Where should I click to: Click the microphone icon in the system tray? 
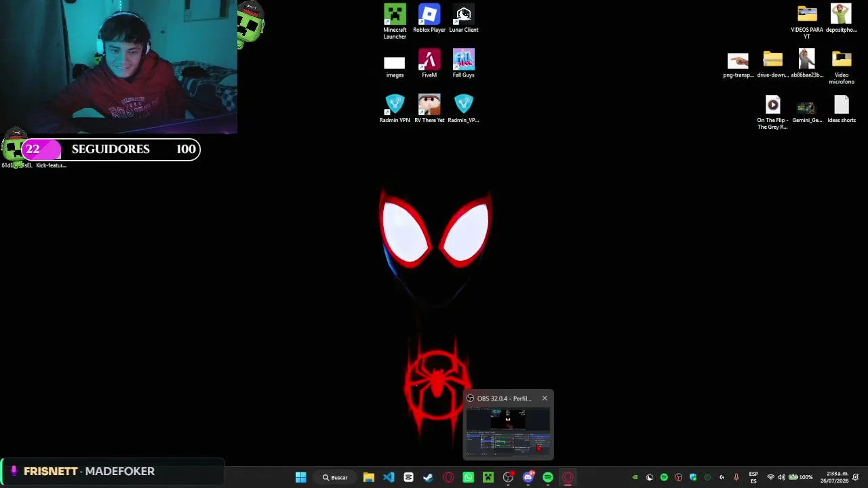[736, 477]
